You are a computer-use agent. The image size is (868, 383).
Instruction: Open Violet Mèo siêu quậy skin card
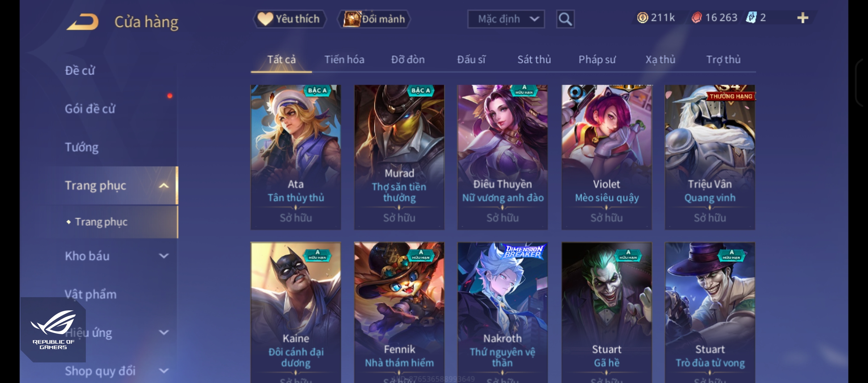point(607,157)
